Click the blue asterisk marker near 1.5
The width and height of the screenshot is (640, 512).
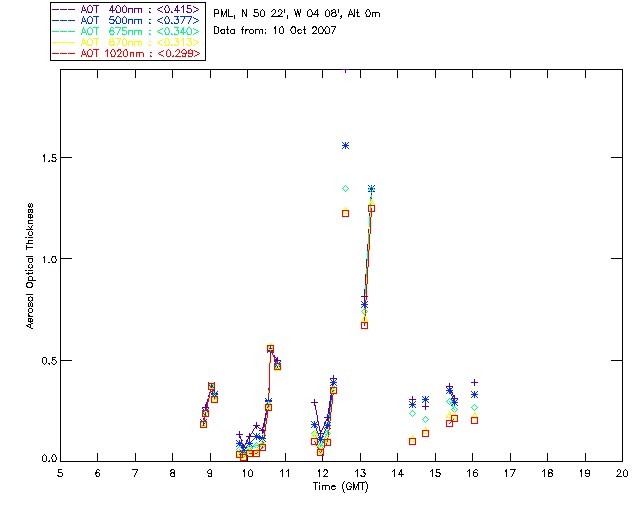pyautogui.click(x=345, y=146)
